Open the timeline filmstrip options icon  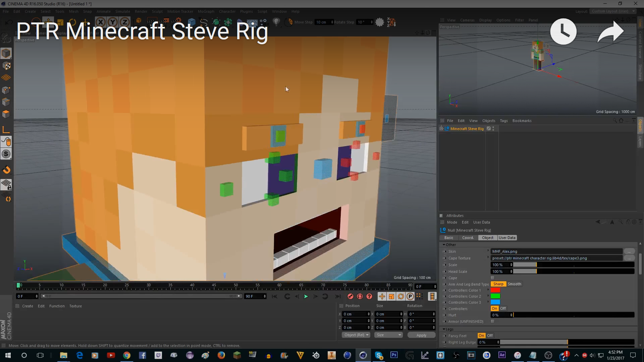(x=432, y=296)
